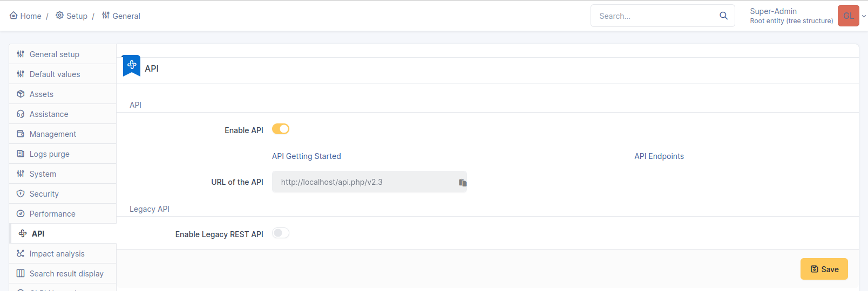The width and height of the screenshot is (868, 291).
Task: Open the API Endpoints link
Action: tap(659, 156)
